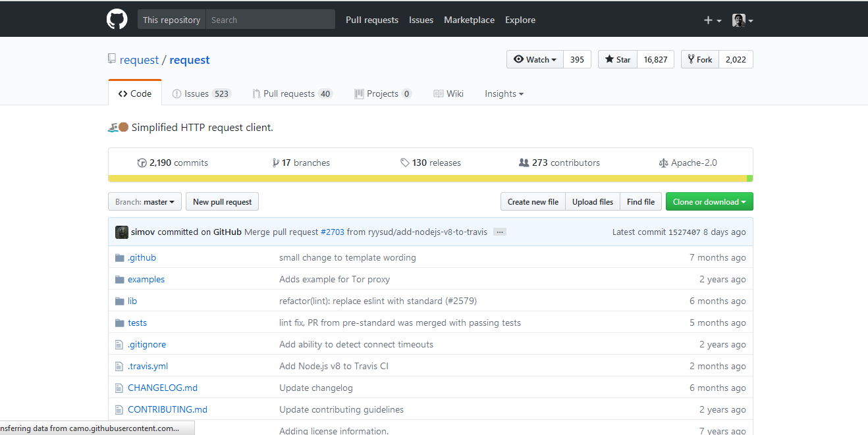868x435 pixels.
Task: Open pull request #2703 link
Action: [x=332, y=232]
